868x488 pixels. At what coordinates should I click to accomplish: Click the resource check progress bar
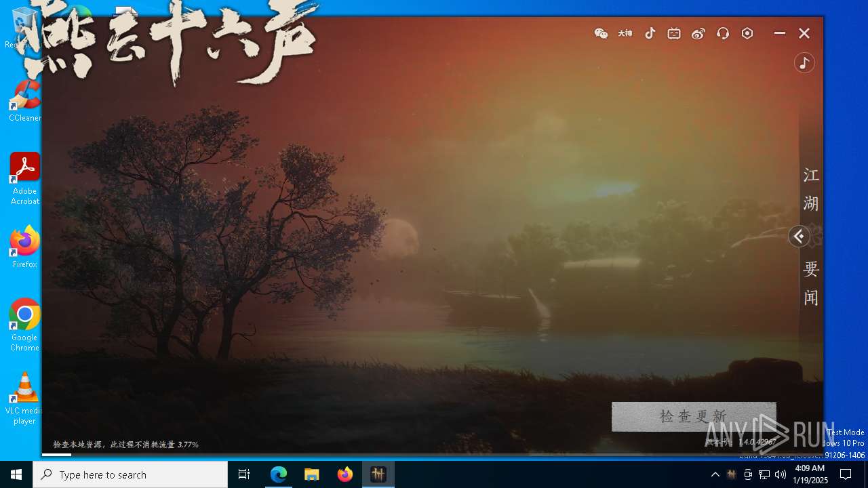(x=433, y=454)
